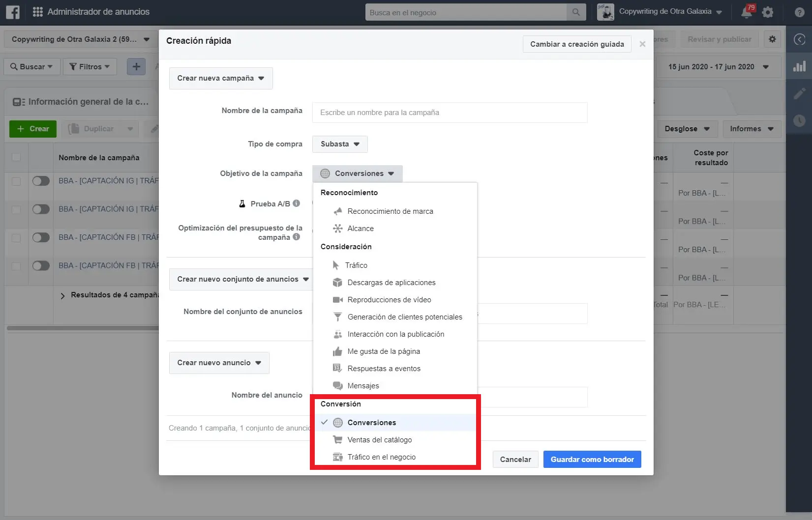
Task: Open the Subasta purchase type dropdown
Action: point(340,144)
